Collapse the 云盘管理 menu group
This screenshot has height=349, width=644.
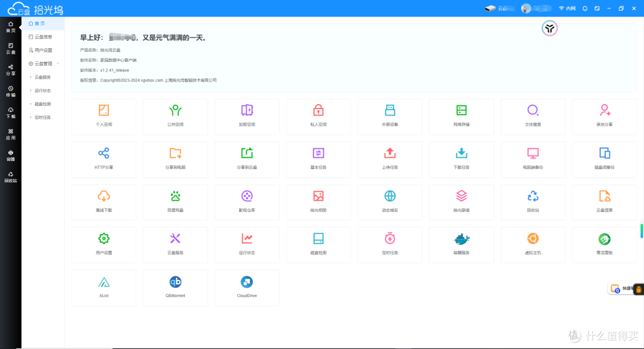click(x=43, y=64)
